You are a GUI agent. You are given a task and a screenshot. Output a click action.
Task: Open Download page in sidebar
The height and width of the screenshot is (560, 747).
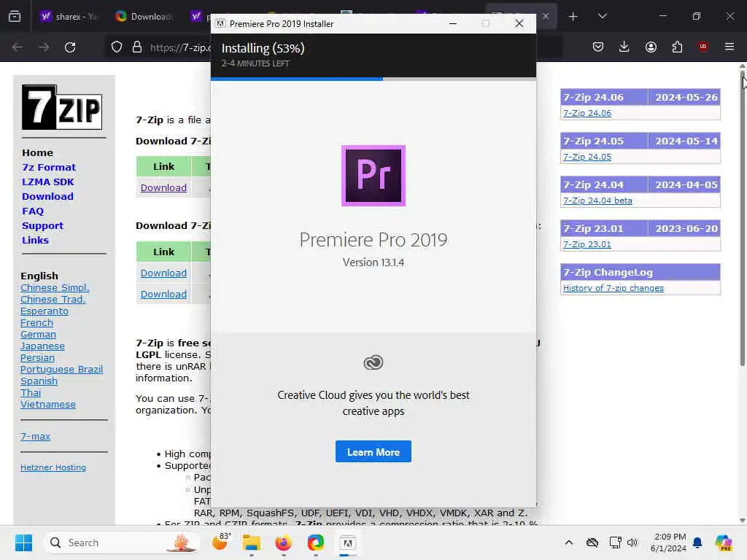[x=47, y=197]
